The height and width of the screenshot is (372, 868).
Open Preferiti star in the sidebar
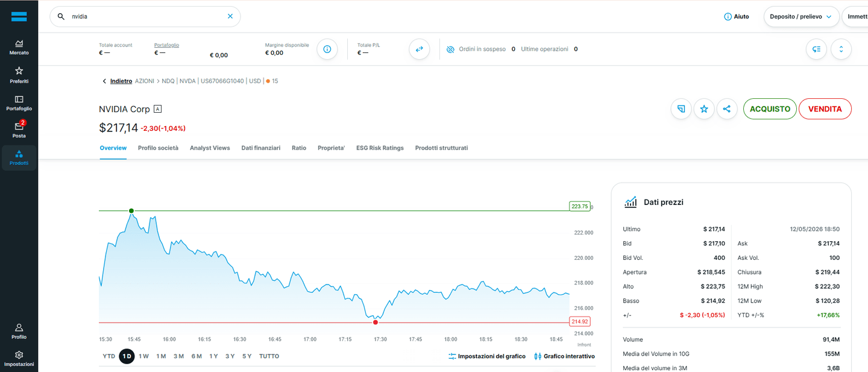[x=19, y=75]
